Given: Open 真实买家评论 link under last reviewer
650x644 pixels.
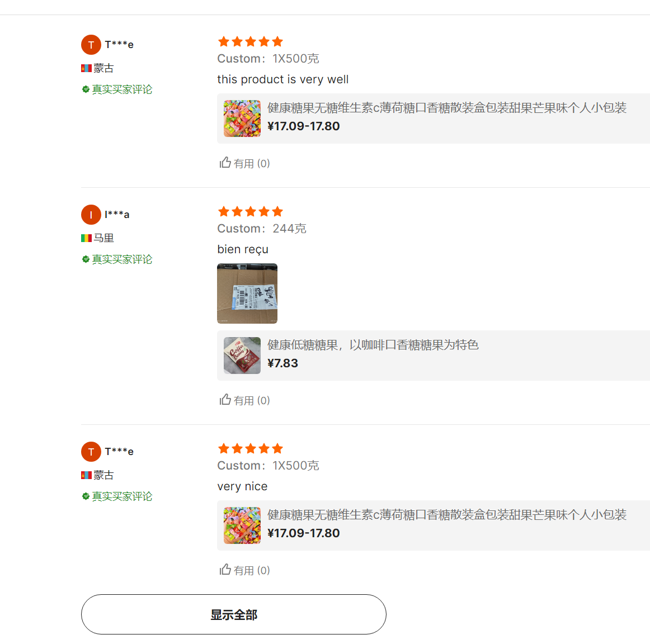Looking at the screenshot, I should 122,496.
